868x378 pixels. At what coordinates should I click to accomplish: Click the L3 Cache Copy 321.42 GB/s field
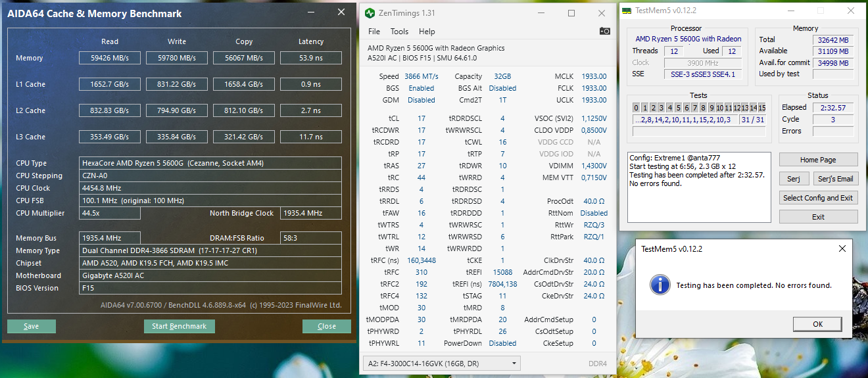click(243, 137)
